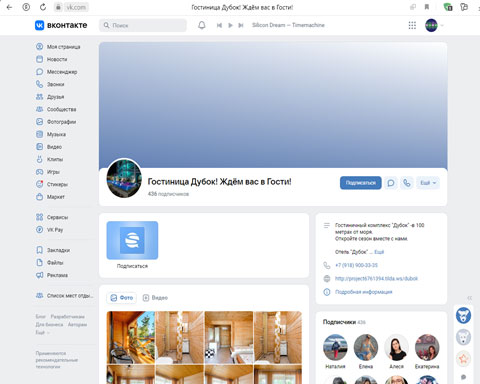480x384 pixels.
Task: Click the search field in header
Action: pyautogui.click(x=143, y=25)
